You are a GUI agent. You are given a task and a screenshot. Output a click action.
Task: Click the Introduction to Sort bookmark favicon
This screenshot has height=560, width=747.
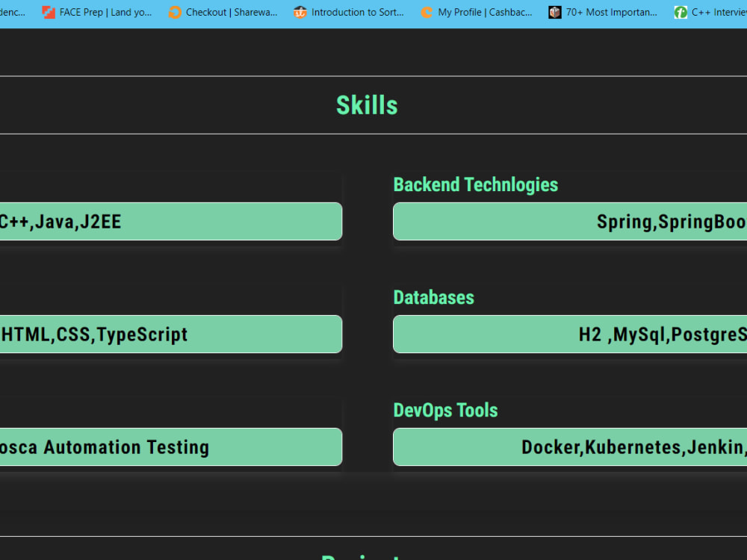pyautogui.click(x=300, y=13)
